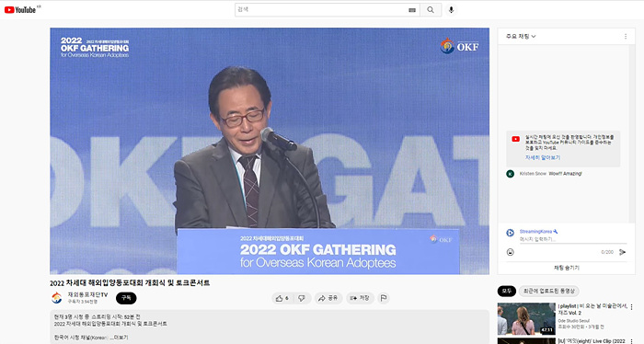The image size is (644, 344).
Task: Open Ode Studio Seoul channel name
Action: [574, 321]
